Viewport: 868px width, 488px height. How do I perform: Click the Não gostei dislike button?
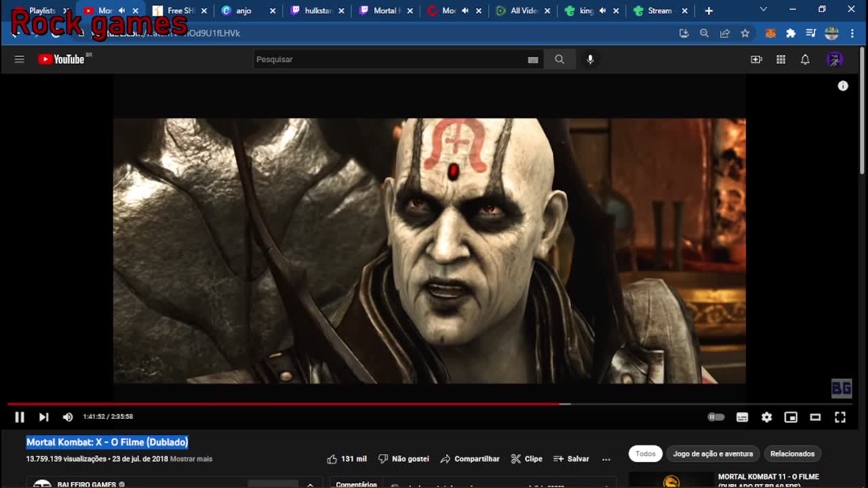[403, 459]
